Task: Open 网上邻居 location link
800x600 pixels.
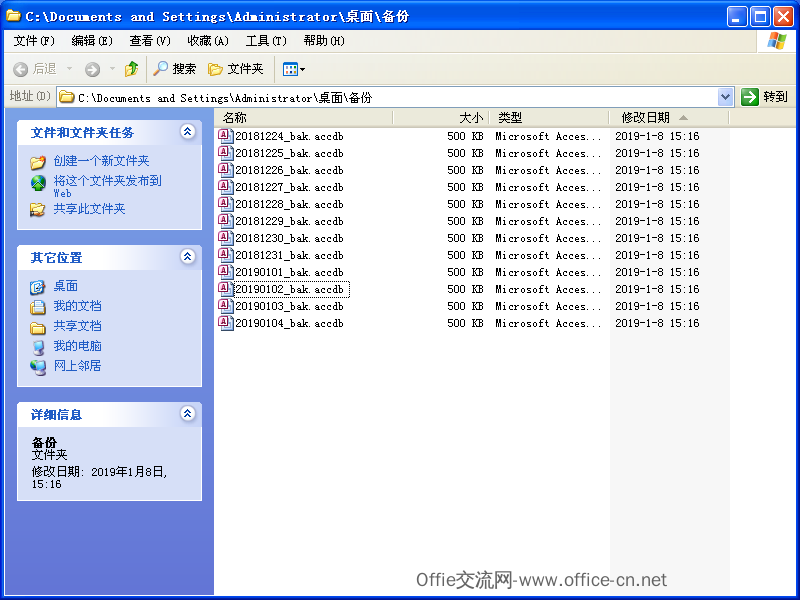Action: pos(78,366)
